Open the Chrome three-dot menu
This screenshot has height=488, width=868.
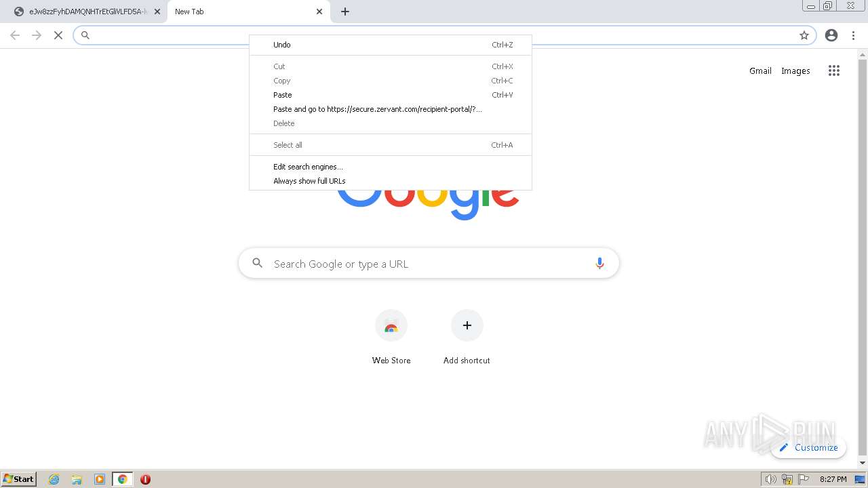coord(853,35)
